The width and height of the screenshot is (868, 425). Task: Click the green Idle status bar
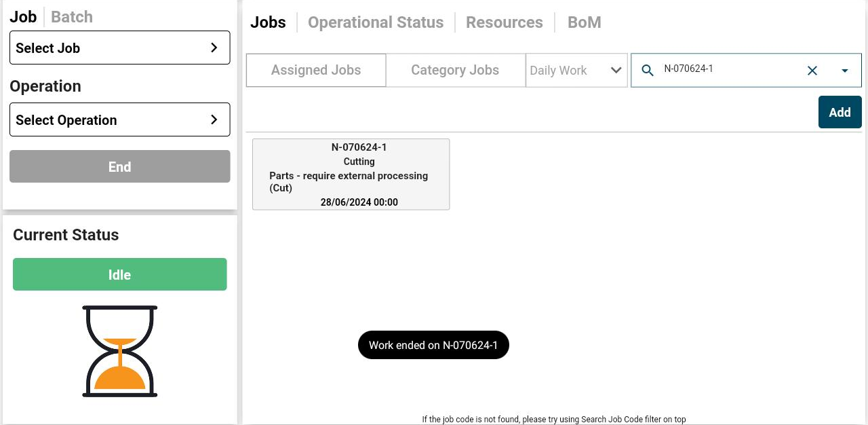pyautogui.click(x=120, y=274)
